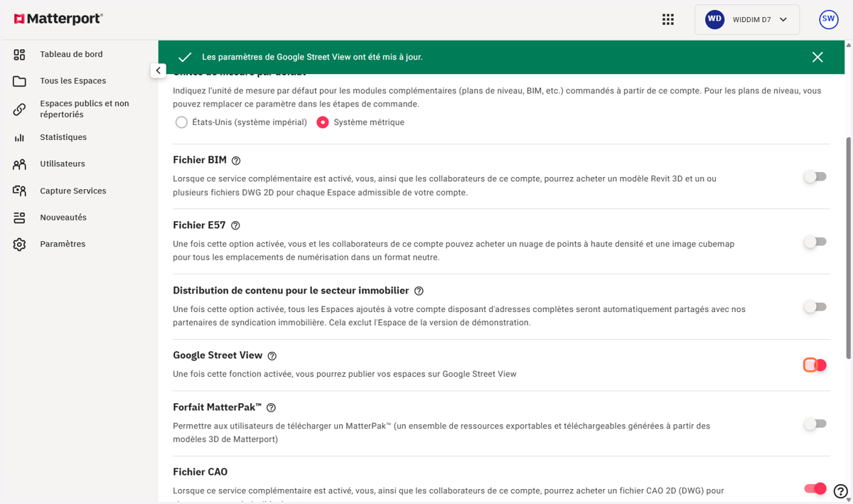Image resolution: width=853 pixels, height=504 pixels.
Task: Open help tooltip next to Fichier BIM
Action: pyautogui.click(x=236, y=161)
